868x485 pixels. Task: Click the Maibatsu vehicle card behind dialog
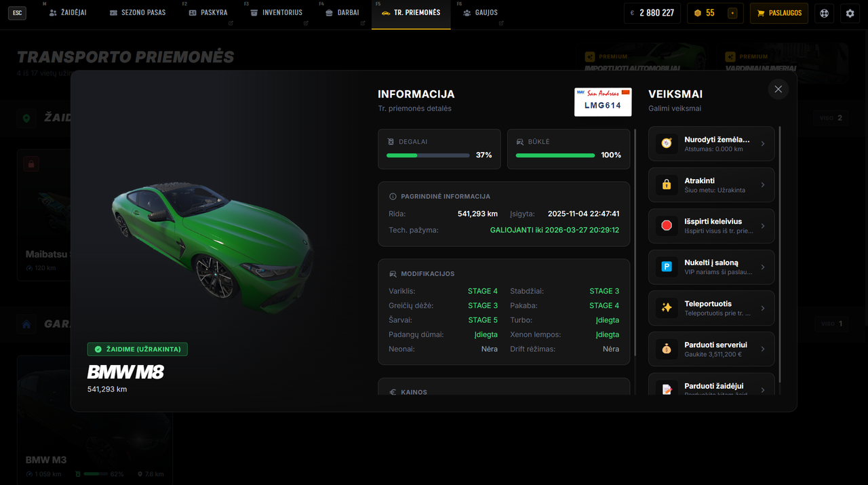44,216
